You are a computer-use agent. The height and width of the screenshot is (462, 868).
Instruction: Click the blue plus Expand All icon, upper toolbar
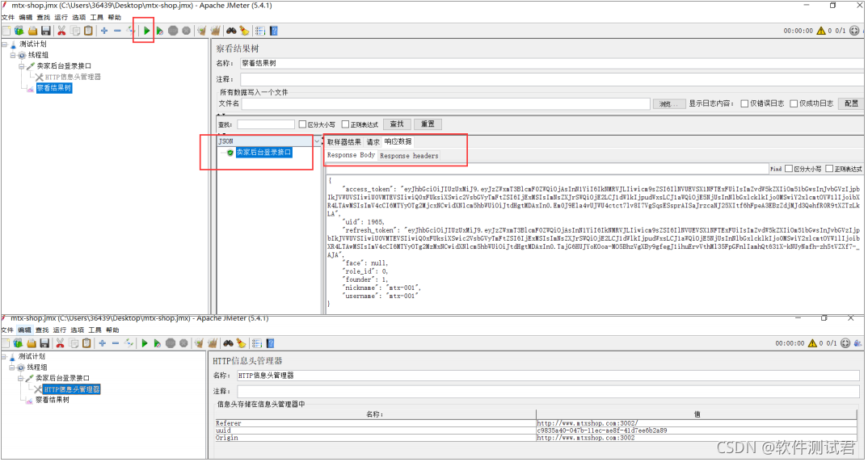click(104, 31)
